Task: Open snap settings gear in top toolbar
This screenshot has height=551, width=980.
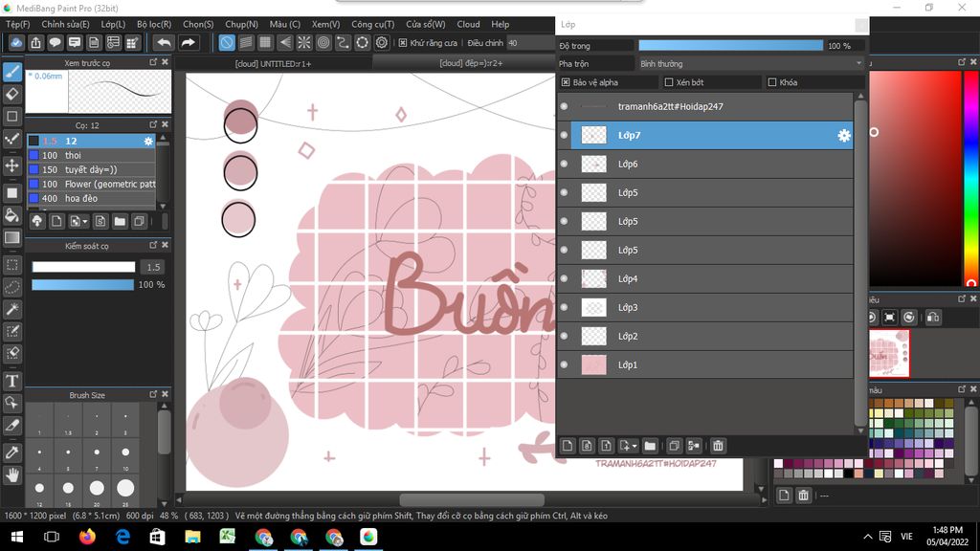Action: [x=382, y=42]
